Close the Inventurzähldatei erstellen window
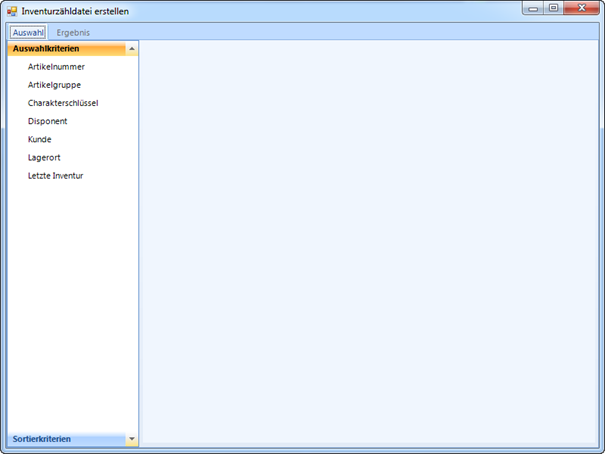This screenshot has width=605, height=454. click(x=581, y=8)
